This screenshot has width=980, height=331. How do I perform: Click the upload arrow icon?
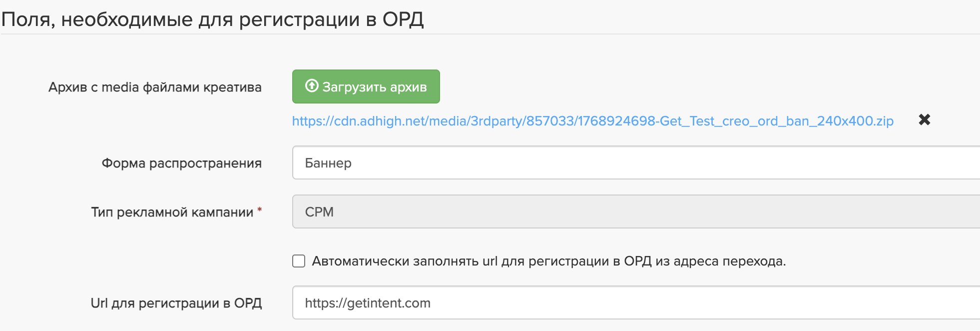click(312, 86)
